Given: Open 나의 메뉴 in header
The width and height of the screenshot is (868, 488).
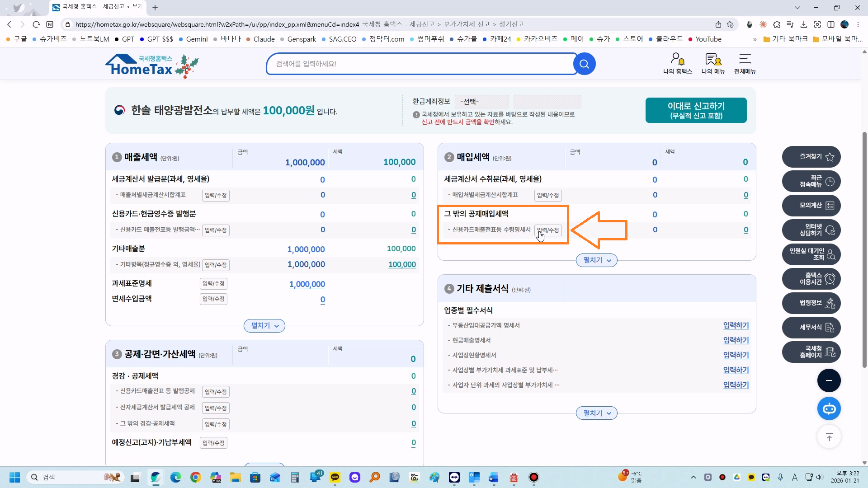Looking at the screenshot, I should [713, 63].
